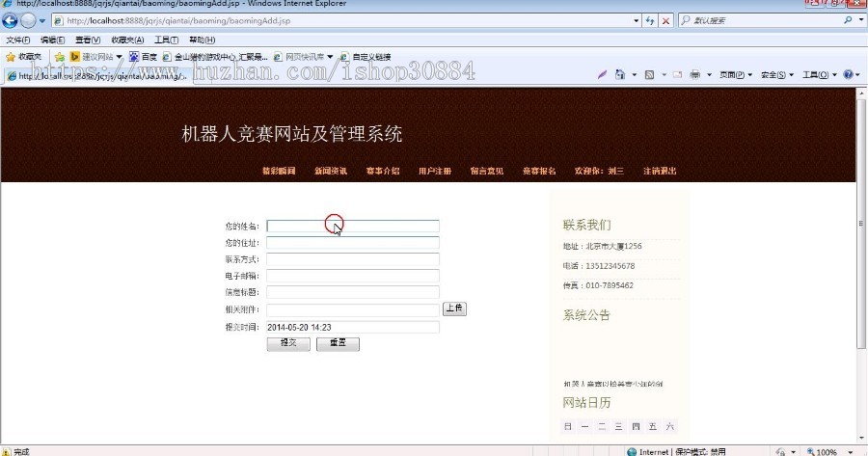Screen dimensions: 868x456
Task: Open the 文件(F) menu
Action: [x=18, y=40]
